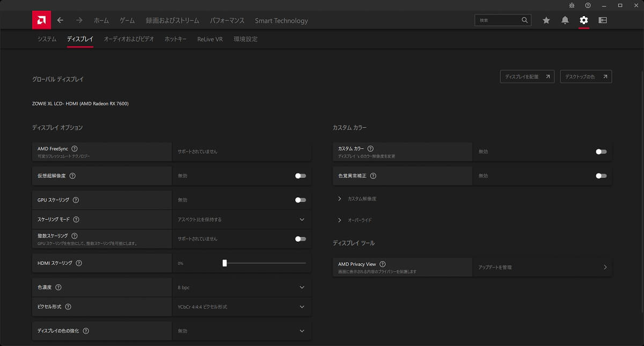Enable GPU スケーリング switch

301,200
